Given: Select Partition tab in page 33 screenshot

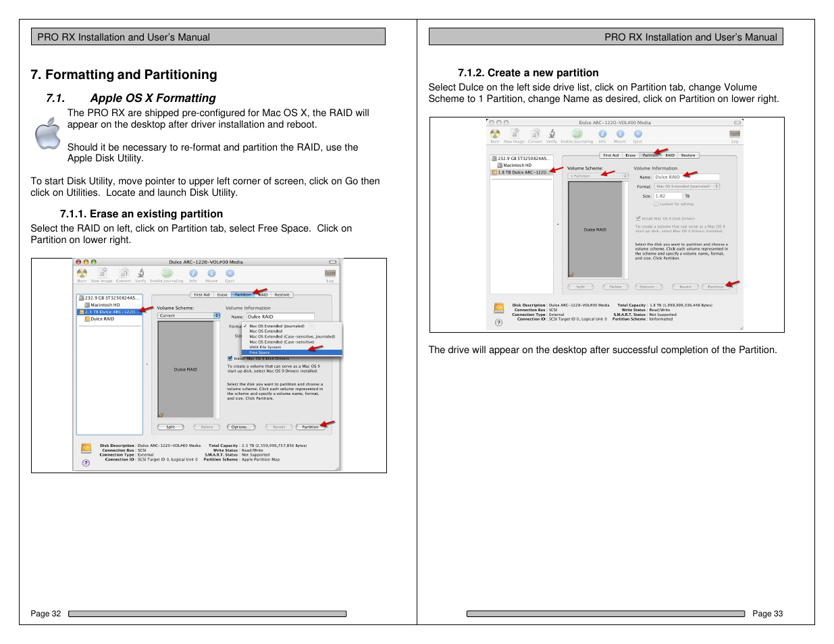Looking at the screenshot, I should click(x=650, y=155).
